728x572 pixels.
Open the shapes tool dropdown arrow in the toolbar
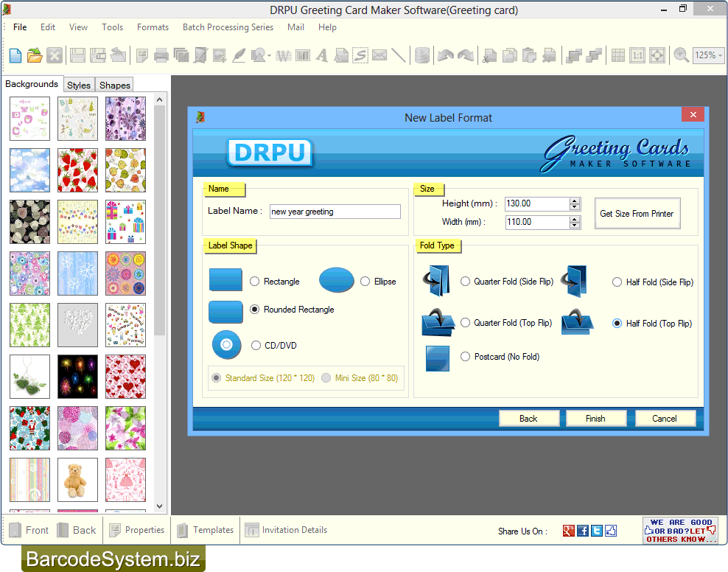point(269,56)
